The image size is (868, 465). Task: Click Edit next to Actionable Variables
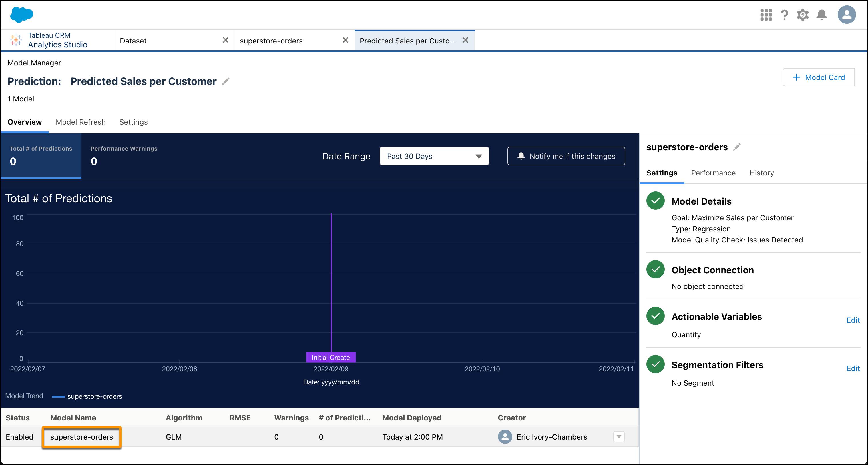[853, 320]
